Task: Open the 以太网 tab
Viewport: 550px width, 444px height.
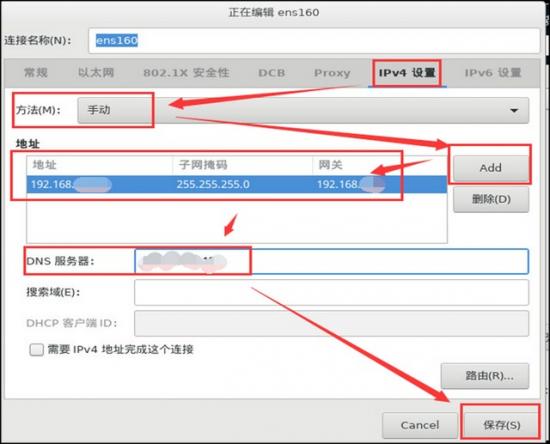Action: tap(96, 73)
